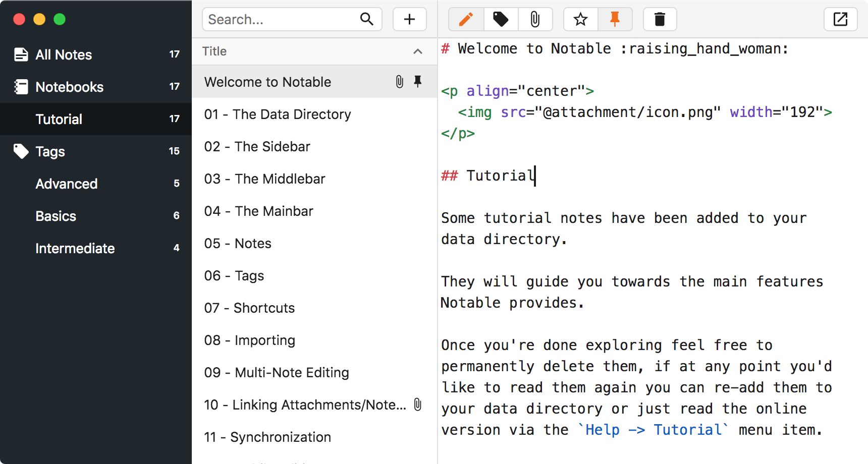
Task: Click pin icon on Welcome to Notable row
Action: coord(418,81)
